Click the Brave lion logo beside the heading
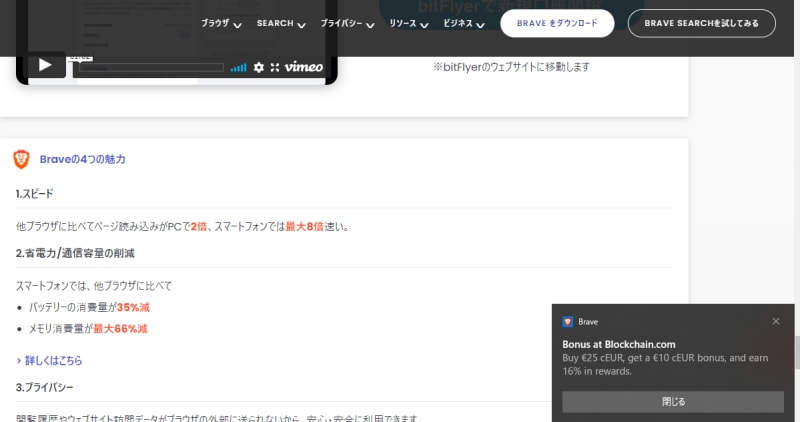Screen dimensions: 800x422 (21, 159)
